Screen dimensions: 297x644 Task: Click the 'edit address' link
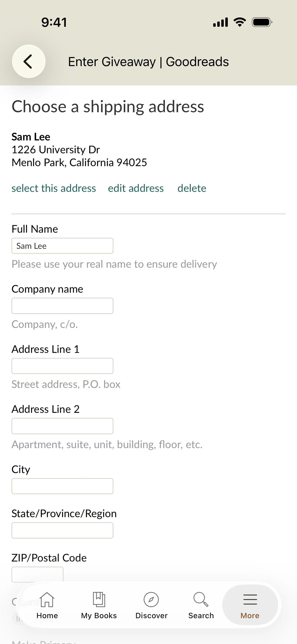pos(136,188)
